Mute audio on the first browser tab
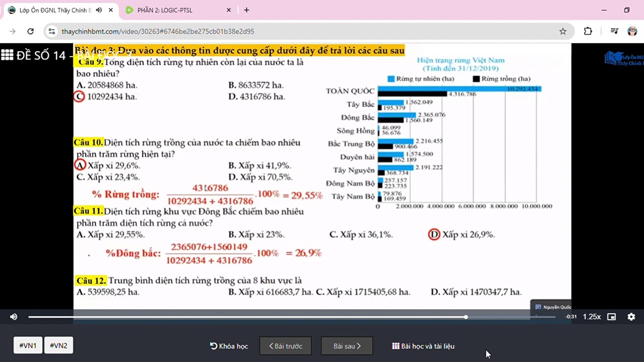Viewport: 644px width, 362px height. pyautogui.click(x=99, y=10)
